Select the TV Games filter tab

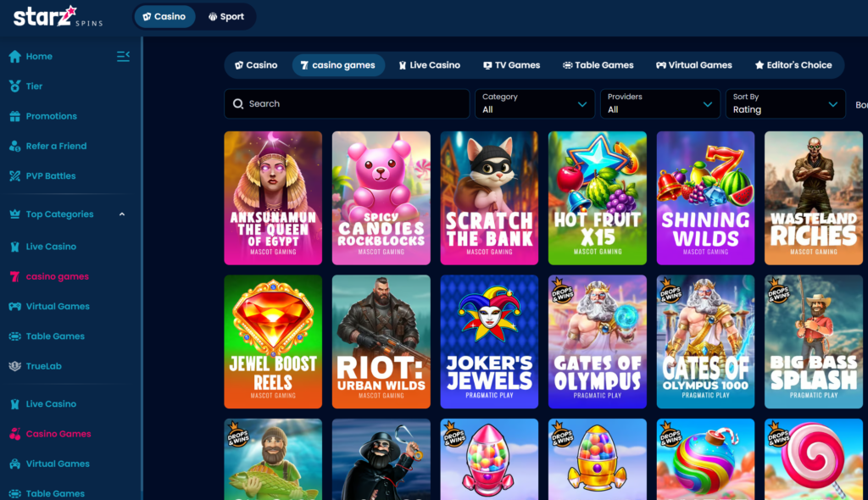511,65
